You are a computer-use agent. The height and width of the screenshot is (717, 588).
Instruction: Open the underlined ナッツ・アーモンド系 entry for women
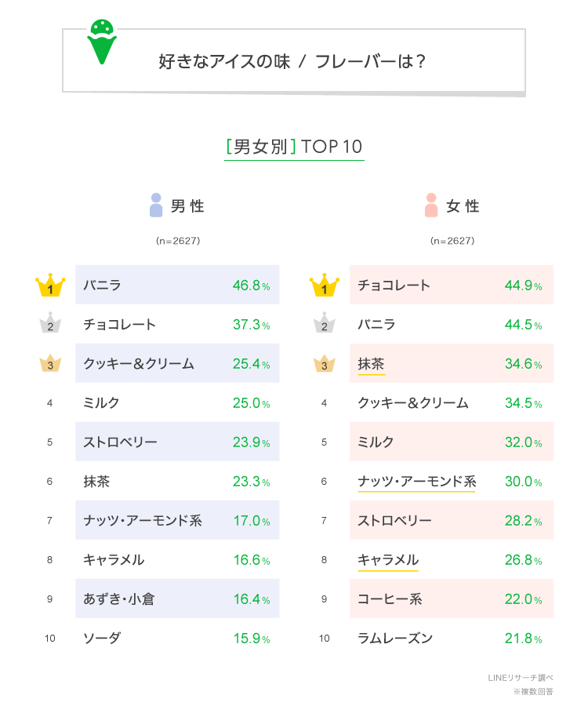tap(416, 482)
